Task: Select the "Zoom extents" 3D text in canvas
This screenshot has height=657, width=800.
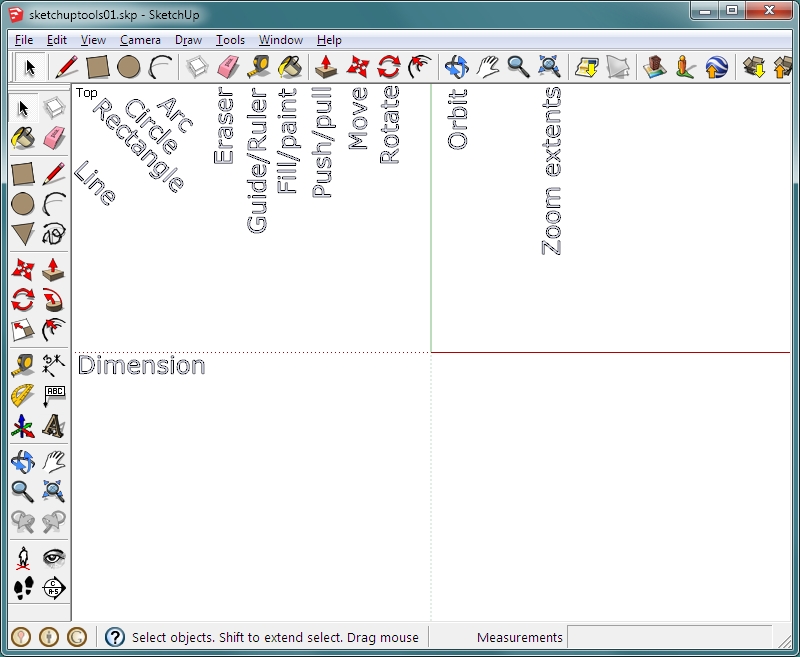Action: click(551, 171)
